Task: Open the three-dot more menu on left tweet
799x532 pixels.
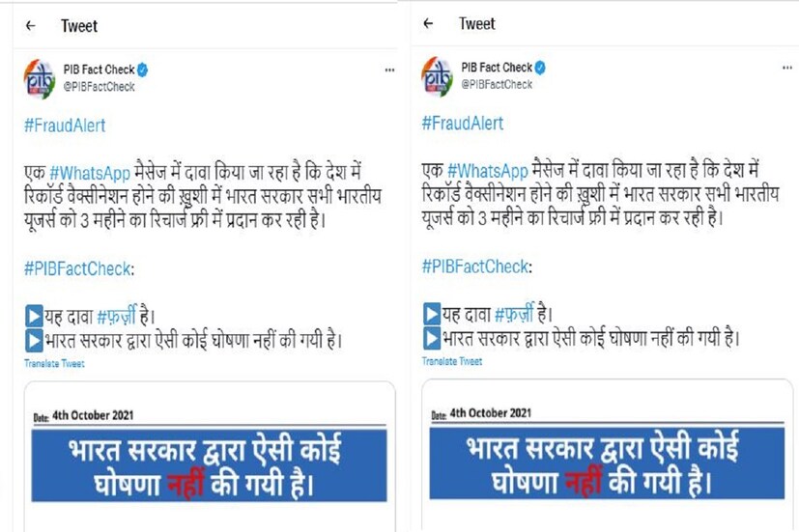Action: 389,70
